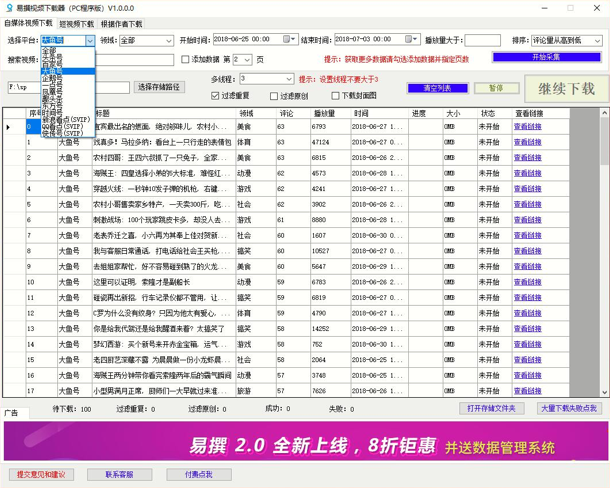This screenshot has height=488, width=610.
Task: Select 企鹅号 from the platform list
Action: (x=52, y=78)
